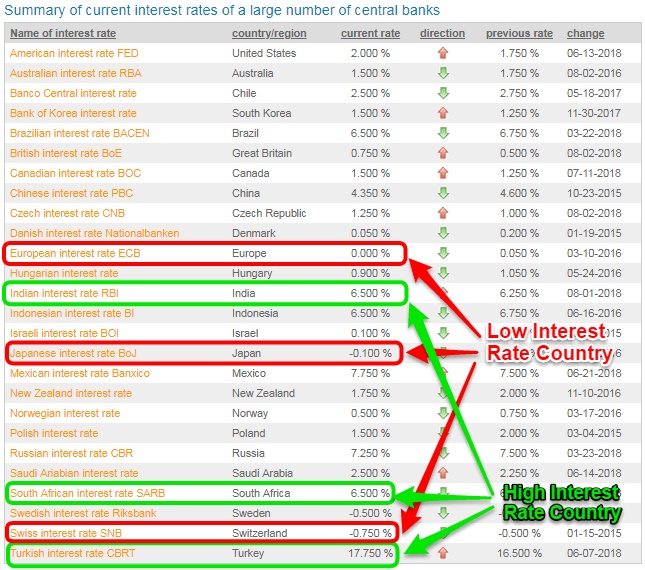Click red up arrow in Turkey row
The image size is (645, 570).
pyautogui.click(x=443, y=554)
